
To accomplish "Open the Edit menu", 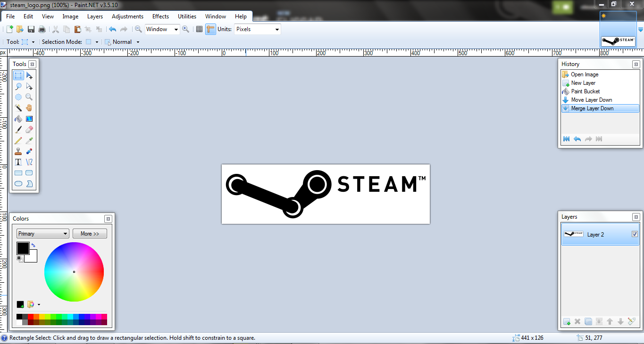I will pos(28,16).
